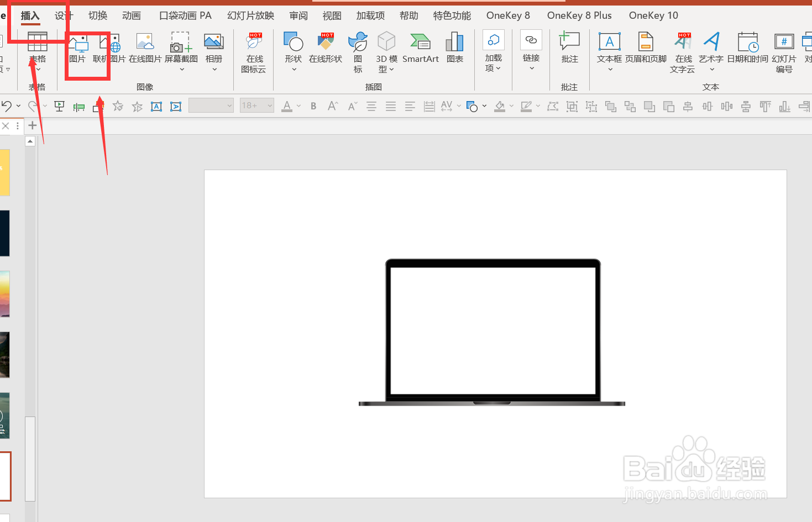Add a 批注 comment
812x522 pixels.
tap(569, 49)
